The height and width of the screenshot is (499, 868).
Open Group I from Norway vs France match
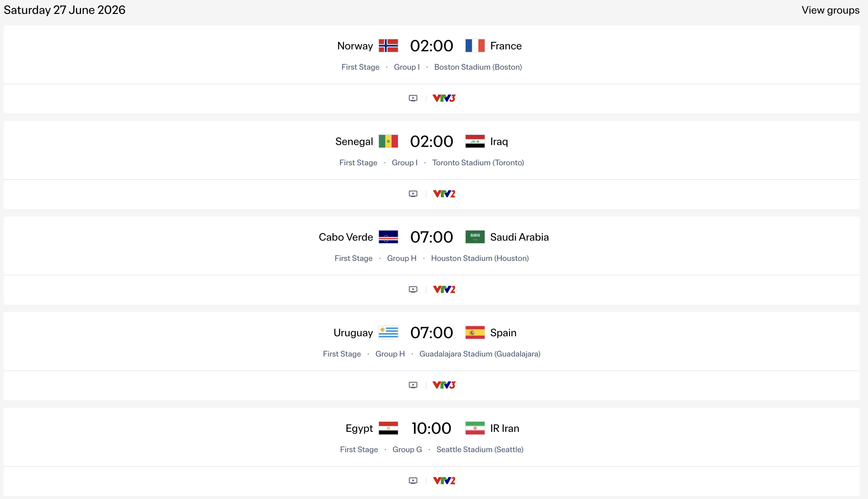407,67
